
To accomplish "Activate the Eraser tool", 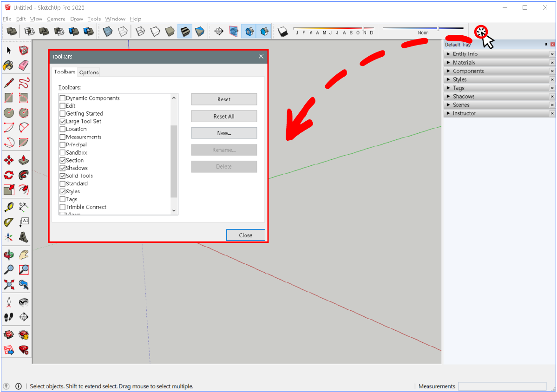I will [x=23, y=65].
